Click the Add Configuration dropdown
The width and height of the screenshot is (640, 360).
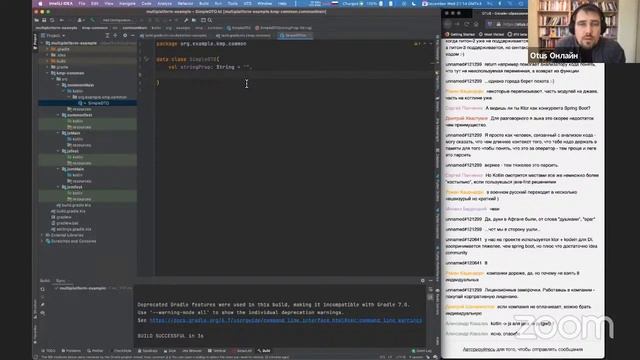pos(117,20)
